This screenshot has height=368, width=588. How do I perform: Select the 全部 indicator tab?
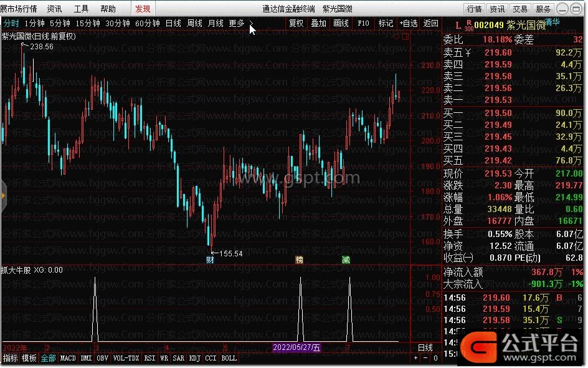coord(49,358)
